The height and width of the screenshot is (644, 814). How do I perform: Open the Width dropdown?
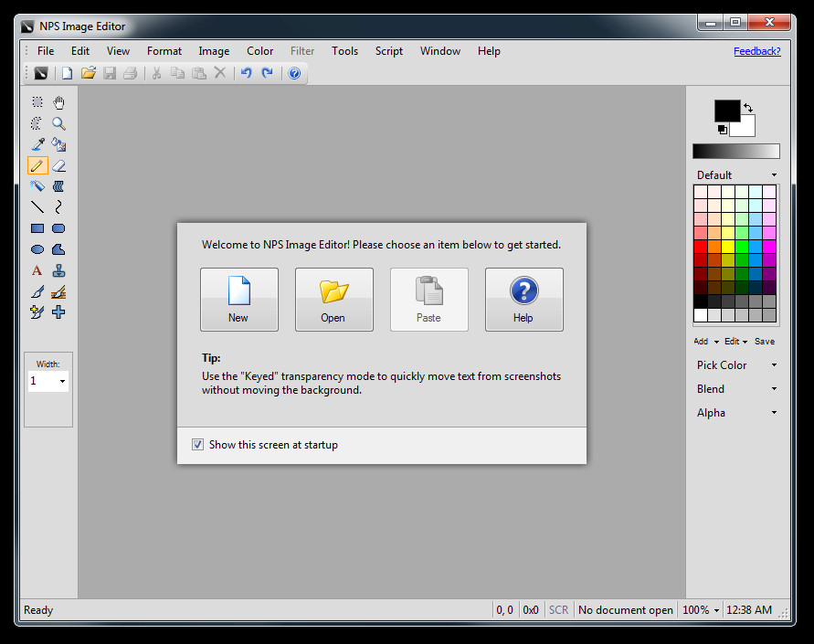tap(62, 382)
